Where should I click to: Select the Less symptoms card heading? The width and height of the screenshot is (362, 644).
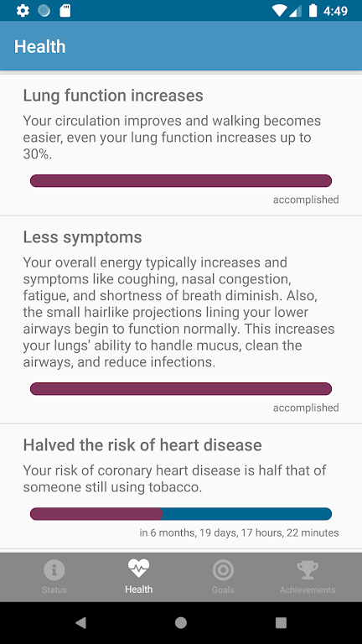(x=82, y=237)
